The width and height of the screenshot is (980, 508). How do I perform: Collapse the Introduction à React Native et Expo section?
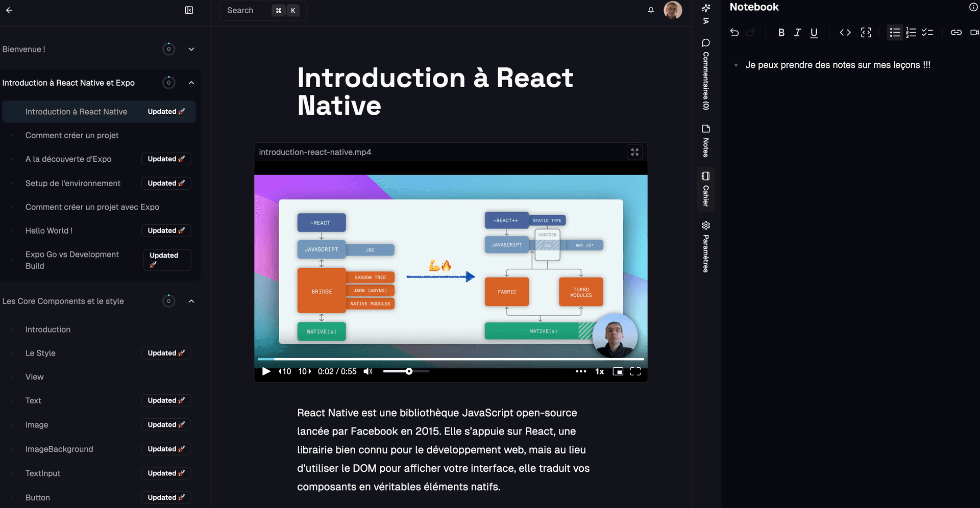click(191, 82)
